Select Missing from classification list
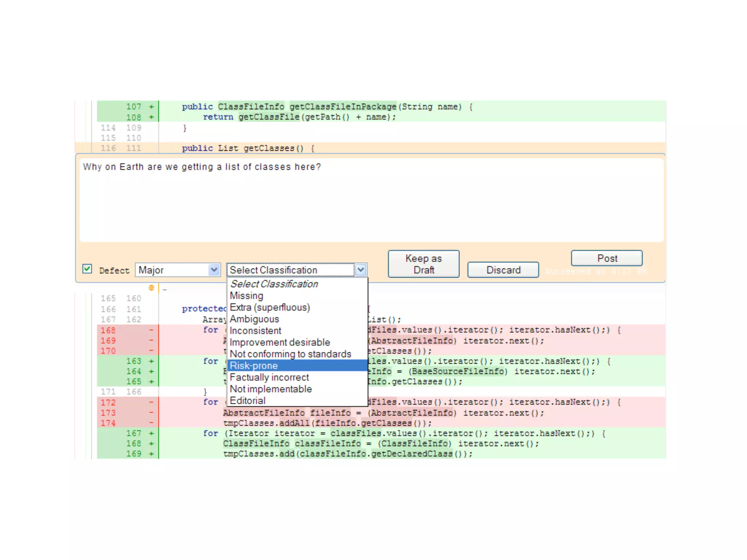747x560 pixels. click(x=247, y=296)
